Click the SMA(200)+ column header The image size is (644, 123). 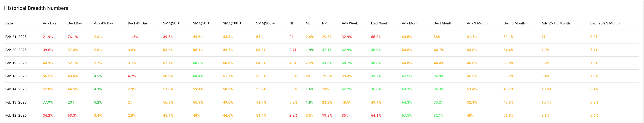click(265, 23)
